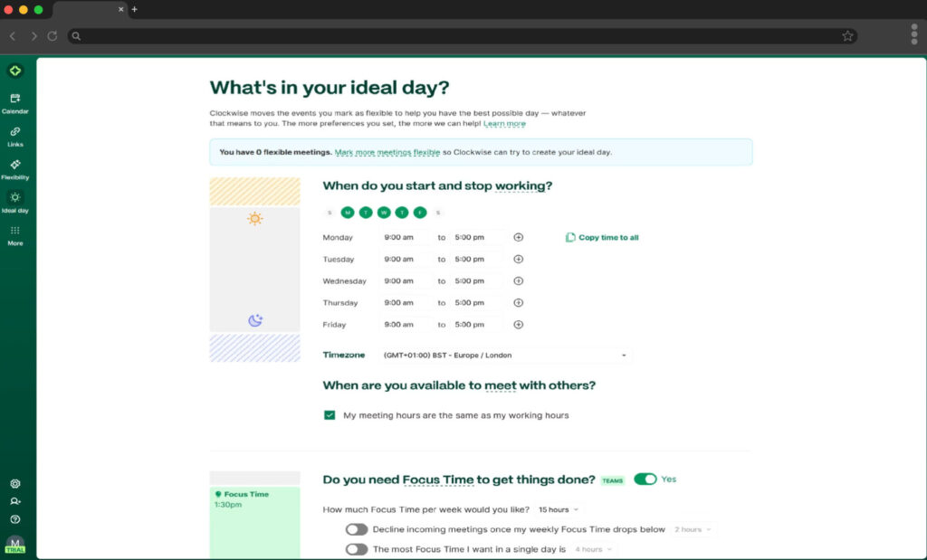
Task: Toggle the Friday day circle
Action: coord(420,213)
